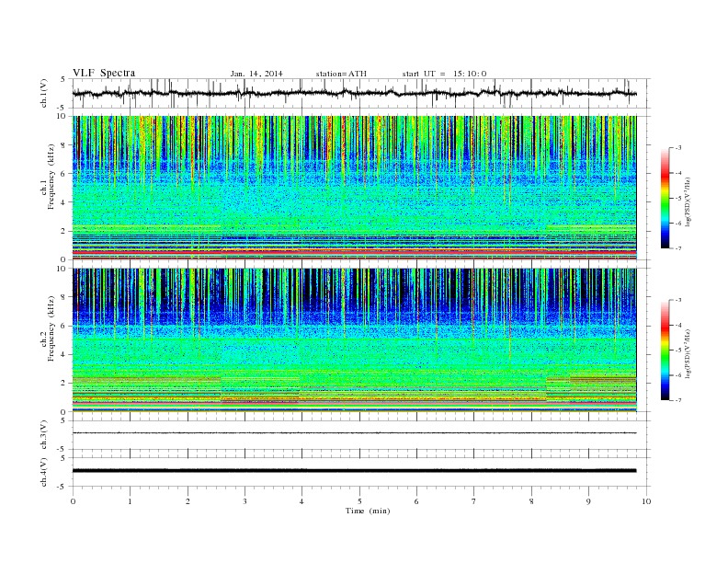Click the "-3" tick on ch.1 colorbar
Screen dimensions: 728x563
(678, 148)
